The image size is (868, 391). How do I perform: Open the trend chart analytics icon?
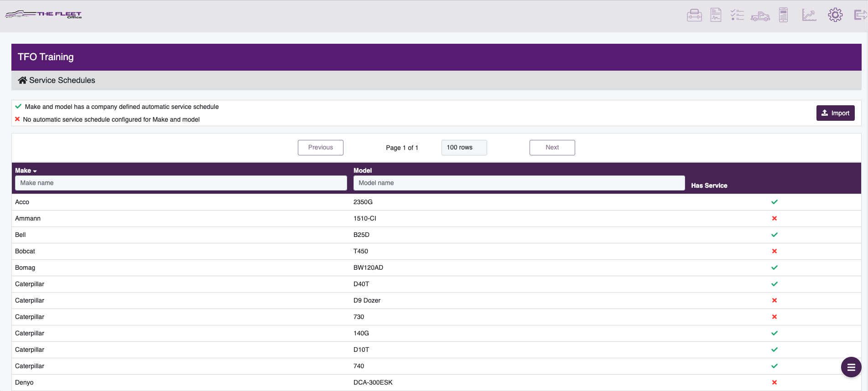[x=809, y=15]
